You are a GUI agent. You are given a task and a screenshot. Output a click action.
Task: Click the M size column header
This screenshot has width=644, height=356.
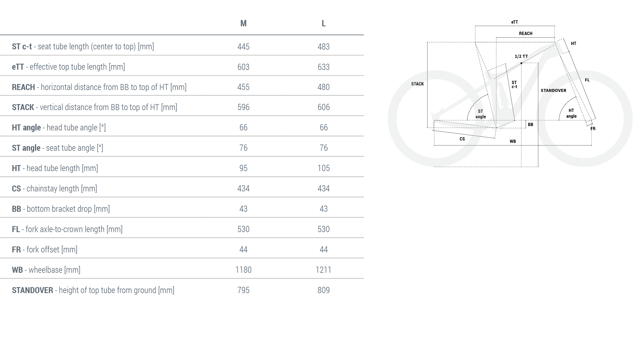[x=243, y=24]
